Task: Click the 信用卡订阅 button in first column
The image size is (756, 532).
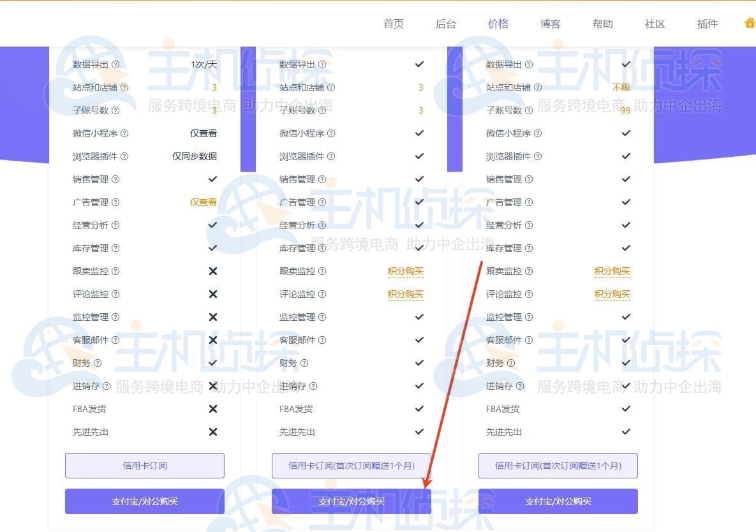Action: click(x=144, y=465)
